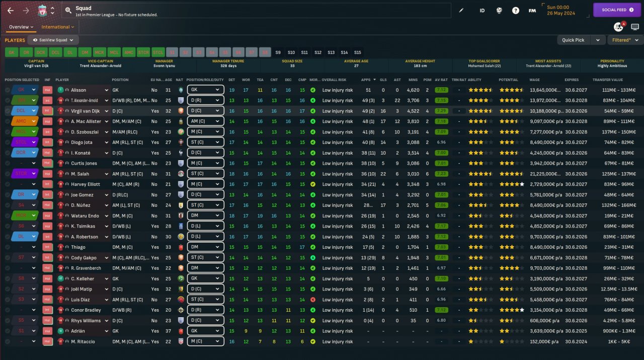644x360 pixels.
Task: Click M. Salah's shirt number icon
Action: [x=60, y=174]
